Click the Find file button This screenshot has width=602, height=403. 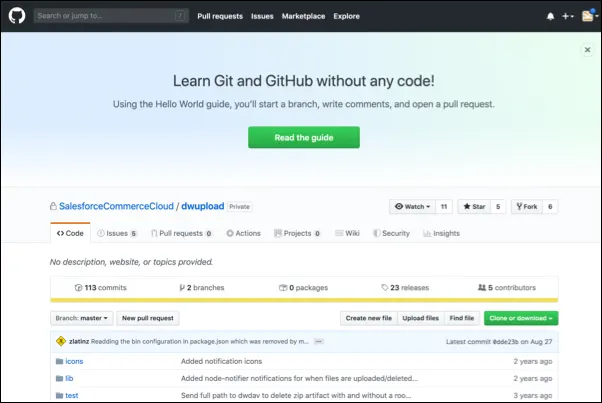coord(461,318)
